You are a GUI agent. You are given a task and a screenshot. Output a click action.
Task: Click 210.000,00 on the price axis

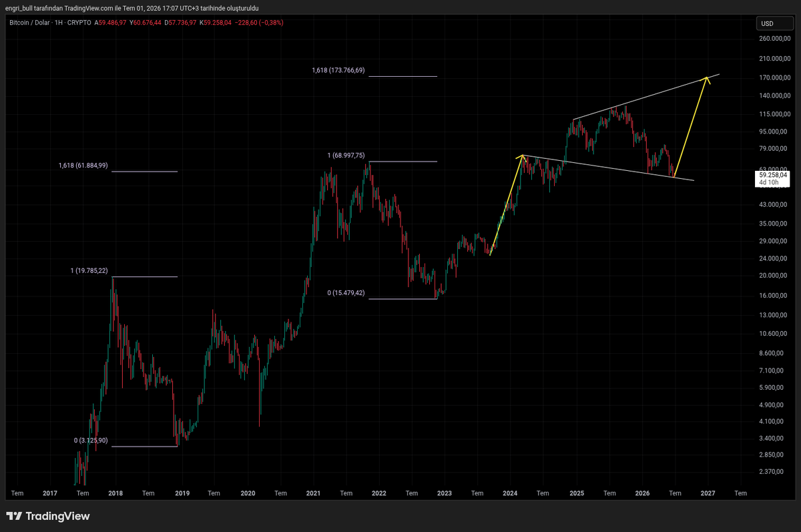tap(774, 59)
